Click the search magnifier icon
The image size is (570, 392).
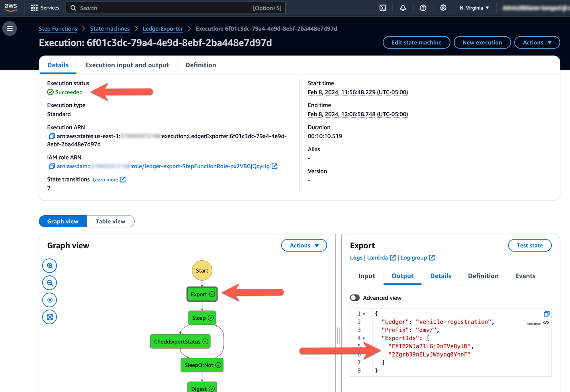coord(73,8)
